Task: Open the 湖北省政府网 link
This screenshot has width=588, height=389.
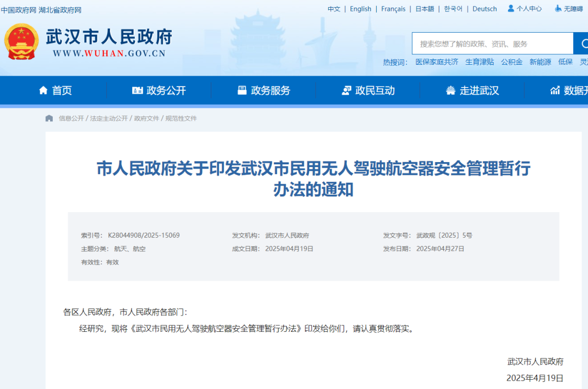Action: [60, 10]
